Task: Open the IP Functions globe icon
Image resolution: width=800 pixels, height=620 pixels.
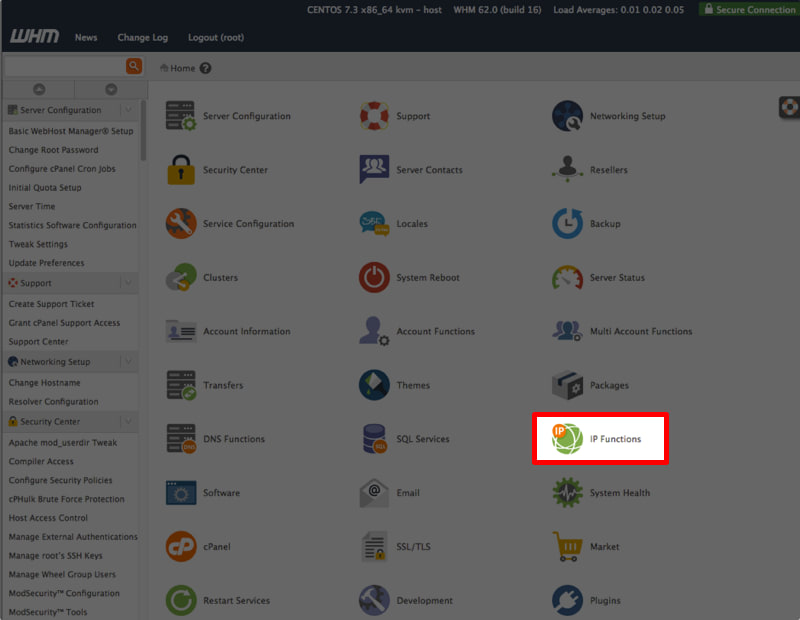Action: (567, 439)
